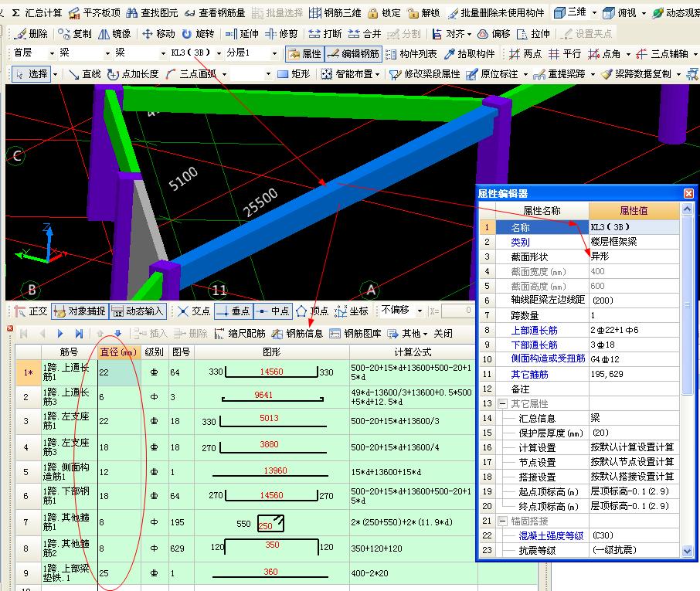Image resolution: width=700 pixels, height=591 pixels.
Task: Toggle 对象捕捉 object snap
Action: click(80, 311)
